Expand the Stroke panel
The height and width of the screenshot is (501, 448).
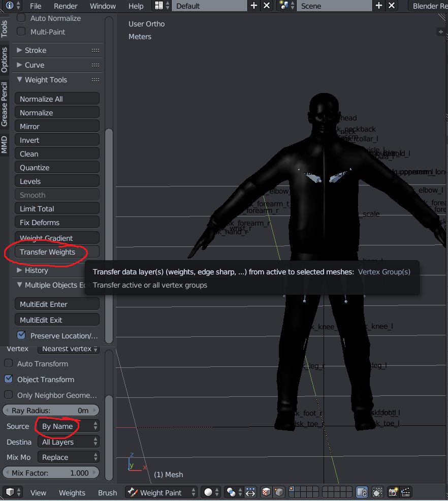[19, 50]
